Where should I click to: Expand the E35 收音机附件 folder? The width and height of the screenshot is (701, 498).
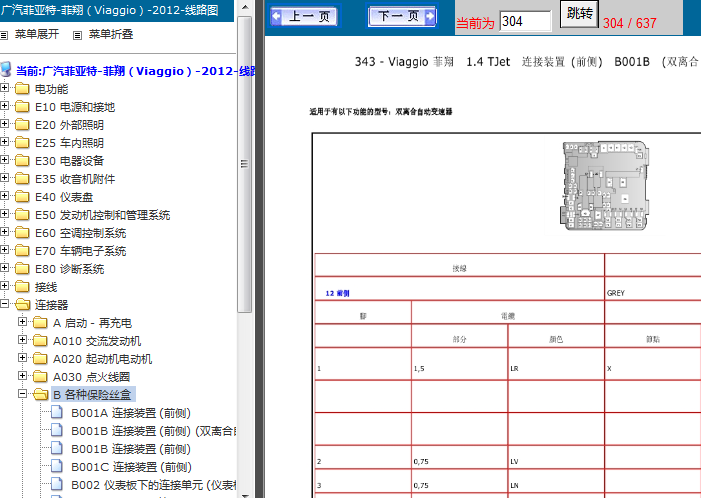pyautogui.click(x=4, y=177)
